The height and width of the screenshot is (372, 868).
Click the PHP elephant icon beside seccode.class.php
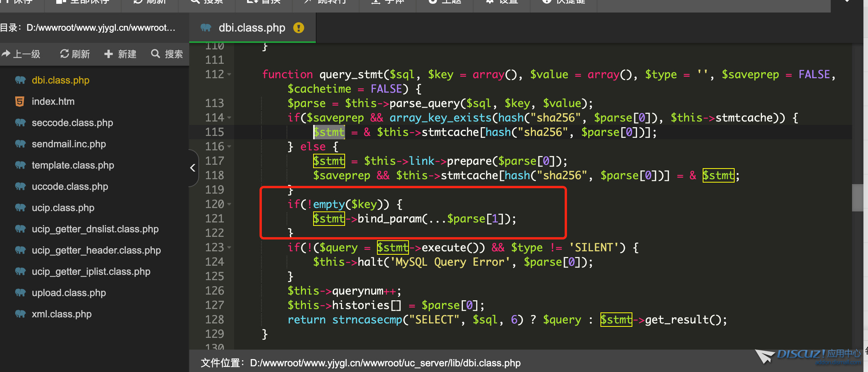(x=20, y=123)
